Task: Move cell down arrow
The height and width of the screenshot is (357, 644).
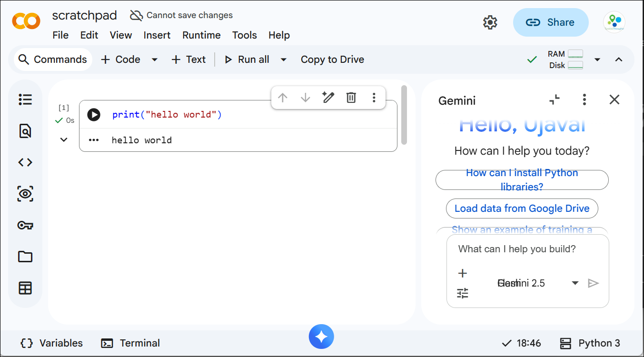Action: (306, 98)
